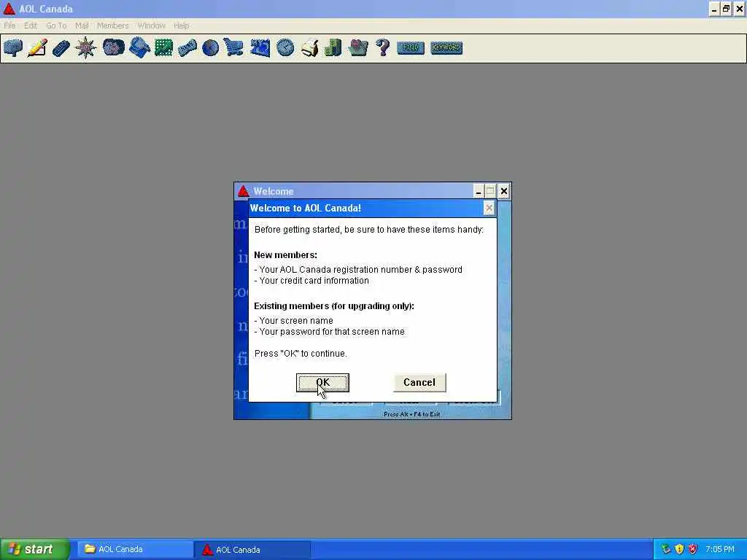
Task: Click 'Existing members (for upgrading only):' heading
Action: click(334, 306)
